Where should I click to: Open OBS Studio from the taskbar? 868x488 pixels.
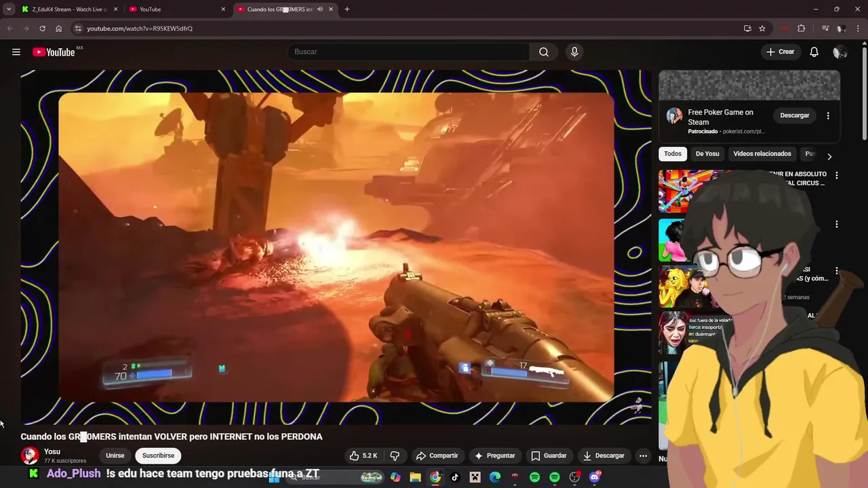(574, 477)
